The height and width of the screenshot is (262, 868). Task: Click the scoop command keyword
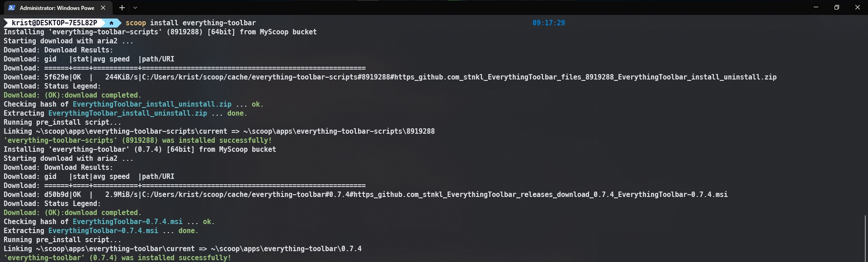[137, 23]
